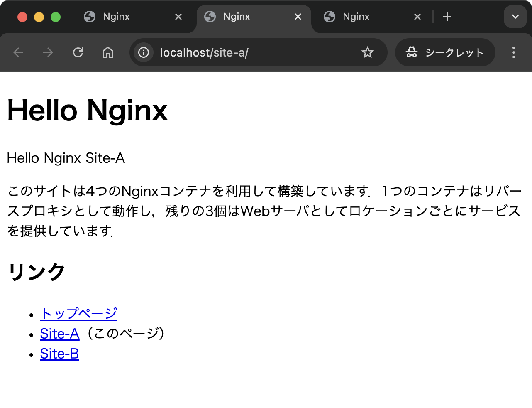Follow the Site-B link
Screen dimensions: 532x408
(59, 354)
